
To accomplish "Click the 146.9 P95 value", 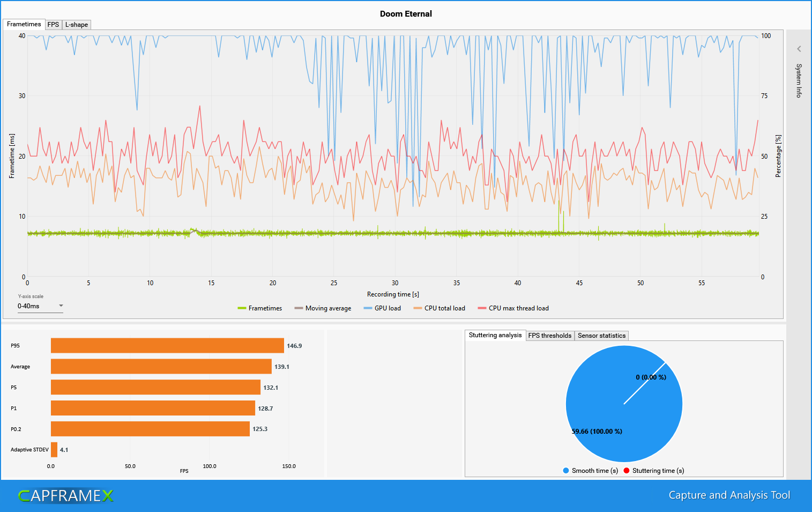I will pyautogui.click(x=294, y=346).
